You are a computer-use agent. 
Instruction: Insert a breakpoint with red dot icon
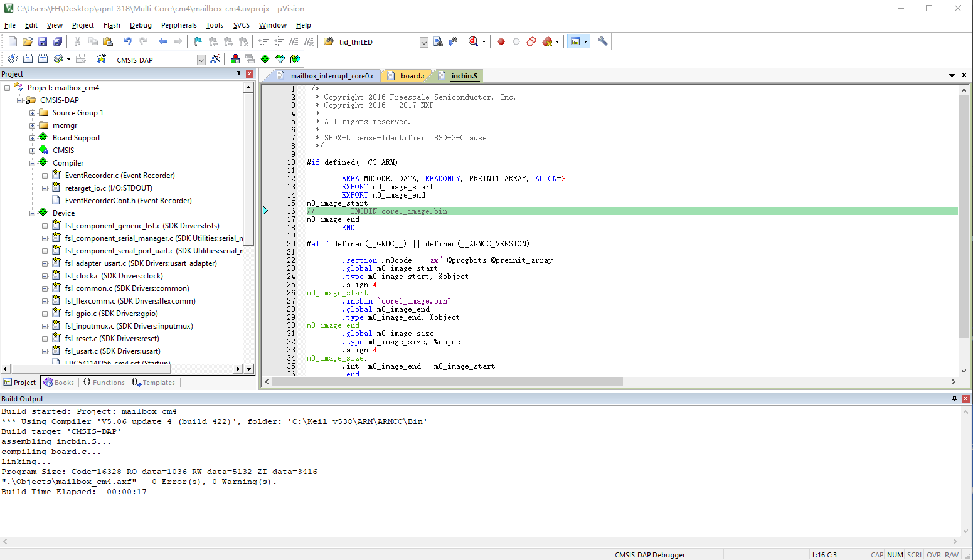(x=501, y=41)
